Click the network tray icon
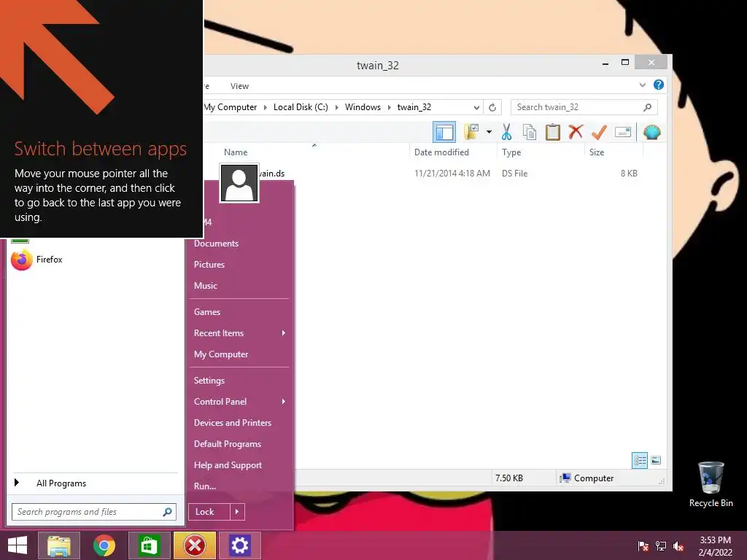Screen dimensions: 747x560 [x=661, y=546]
